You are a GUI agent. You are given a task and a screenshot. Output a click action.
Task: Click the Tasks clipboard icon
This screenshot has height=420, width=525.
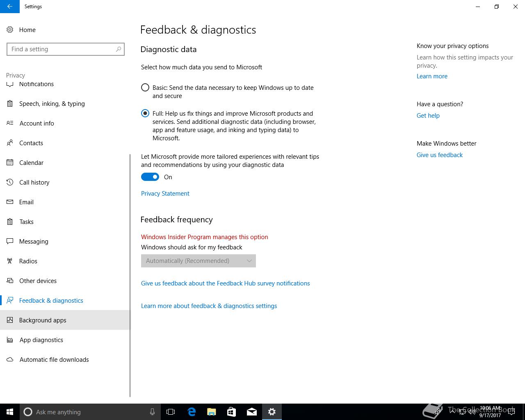[10, 222]
